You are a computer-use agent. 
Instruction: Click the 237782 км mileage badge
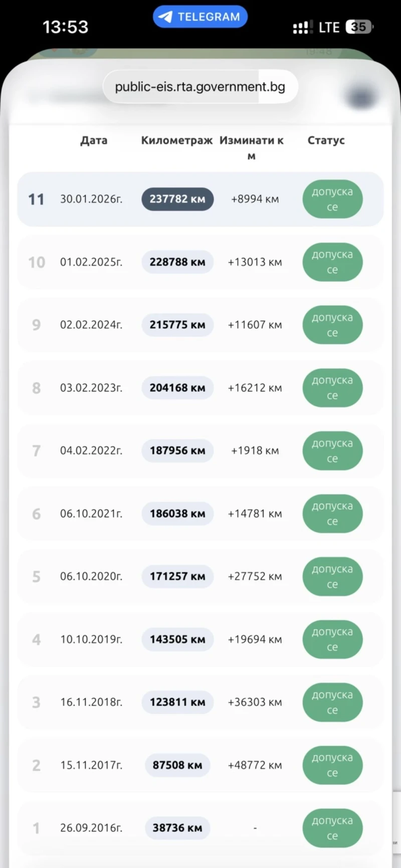click(177, 199)
